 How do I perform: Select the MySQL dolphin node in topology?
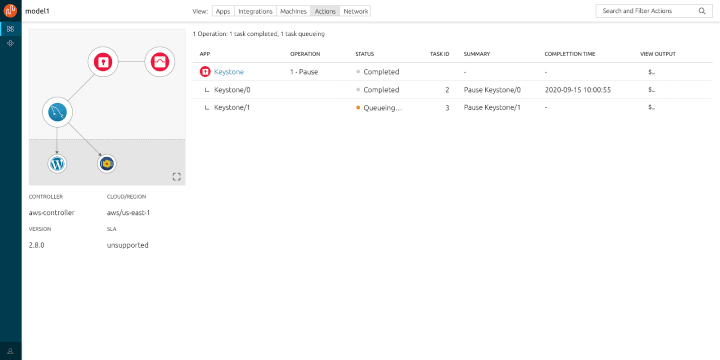tap(57, 112)
